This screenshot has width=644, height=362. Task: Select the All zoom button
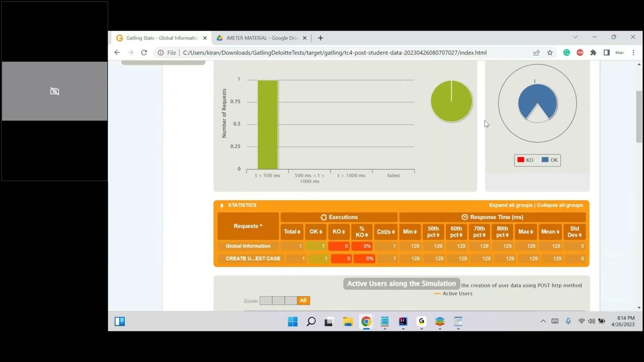coord(303,301)
